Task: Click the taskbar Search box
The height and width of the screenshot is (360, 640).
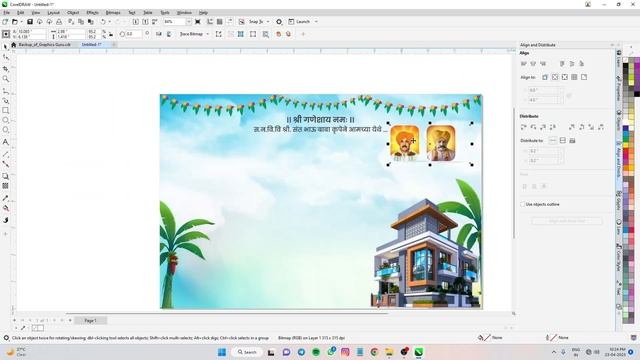Action: (x=247, y=352)
